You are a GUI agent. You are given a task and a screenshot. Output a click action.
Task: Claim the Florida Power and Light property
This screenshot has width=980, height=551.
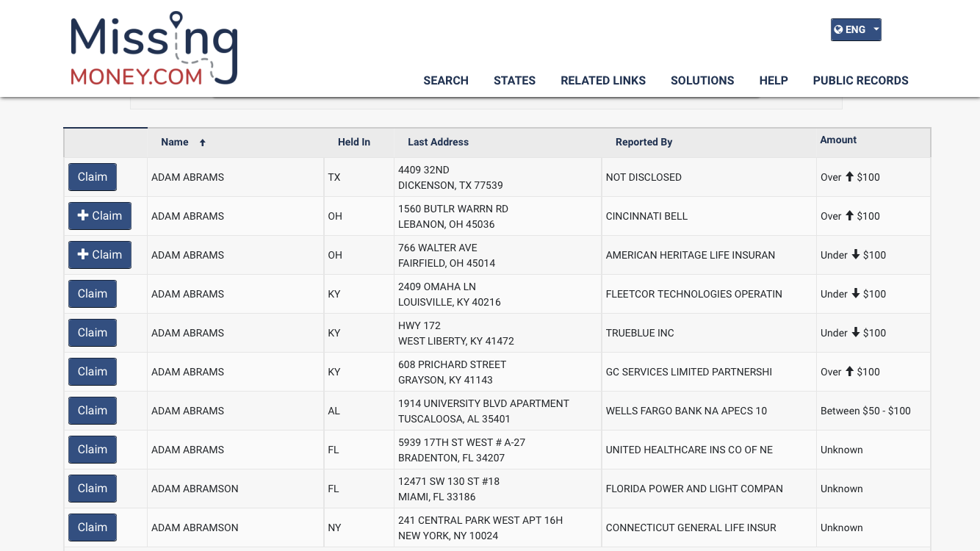[93, 489]
